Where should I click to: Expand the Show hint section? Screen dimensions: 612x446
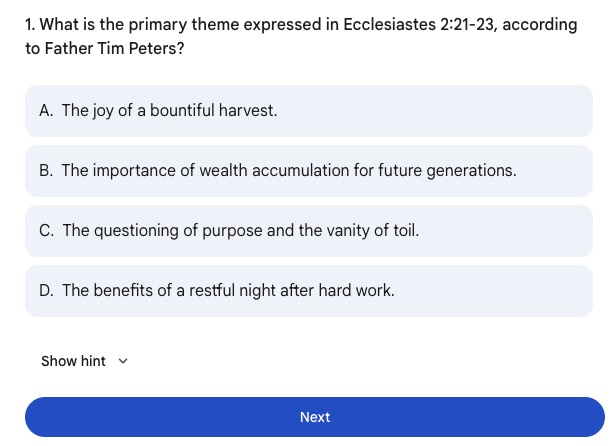click(85, 361)
